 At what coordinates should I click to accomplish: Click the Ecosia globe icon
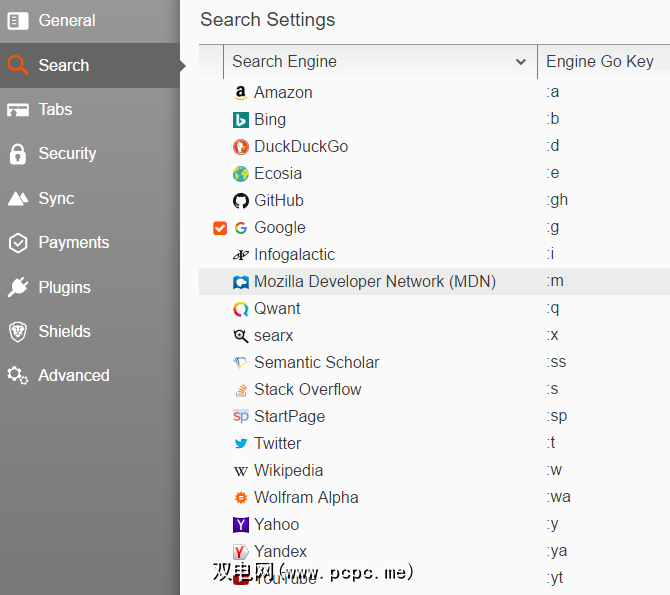(240, 174)
